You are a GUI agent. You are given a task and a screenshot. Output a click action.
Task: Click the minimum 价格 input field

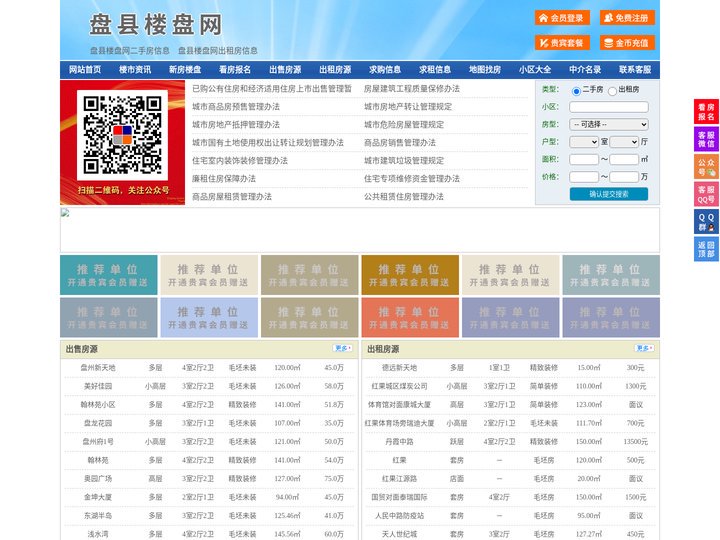(584, 177)
